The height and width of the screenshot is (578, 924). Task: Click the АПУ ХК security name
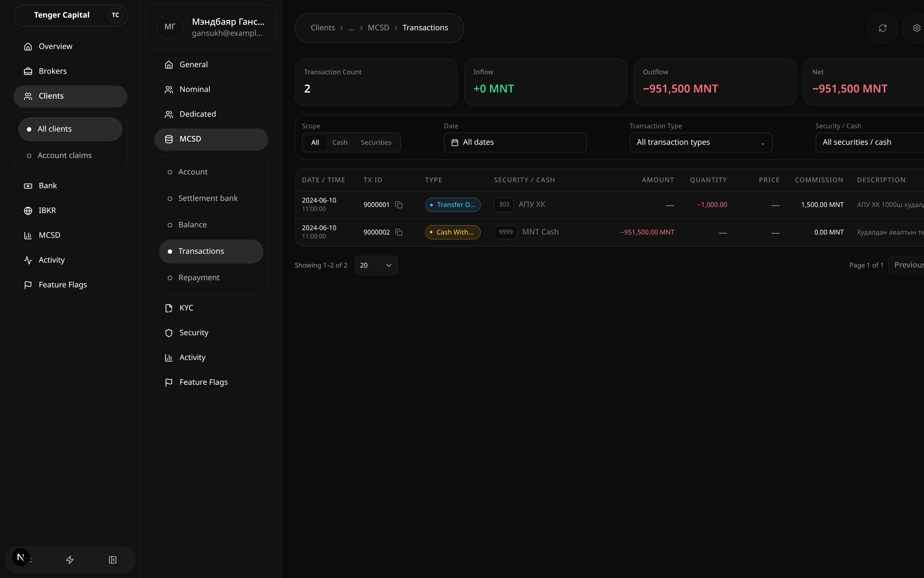[532, 205]
